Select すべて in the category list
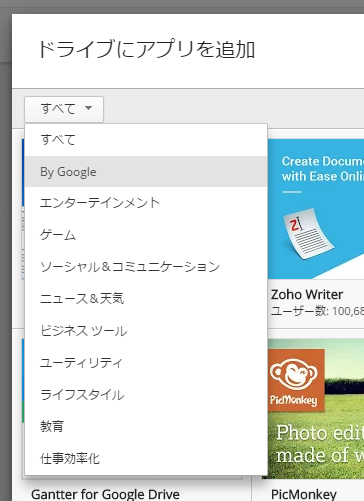This screenshot has width=364, height=501. point(146,140)
